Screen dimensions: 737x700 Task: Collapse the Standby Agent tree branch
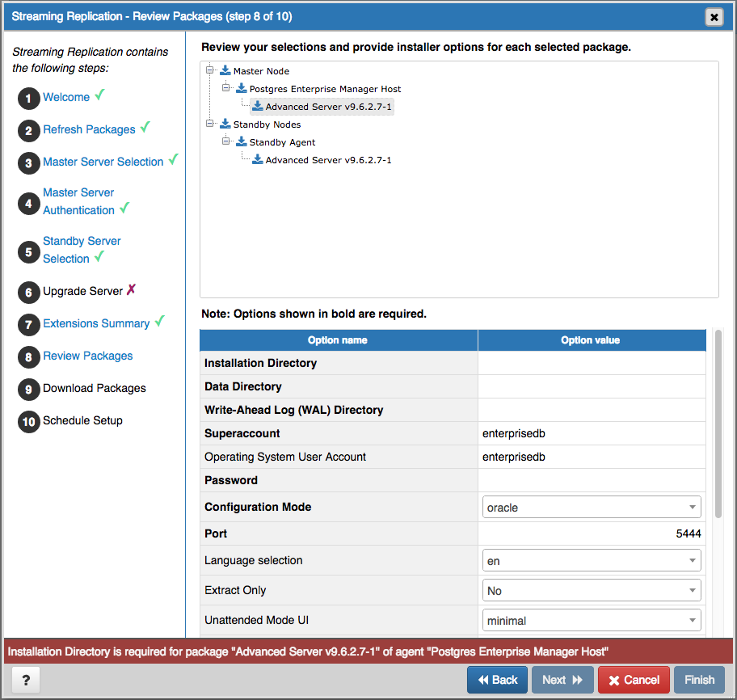point(225,141)
